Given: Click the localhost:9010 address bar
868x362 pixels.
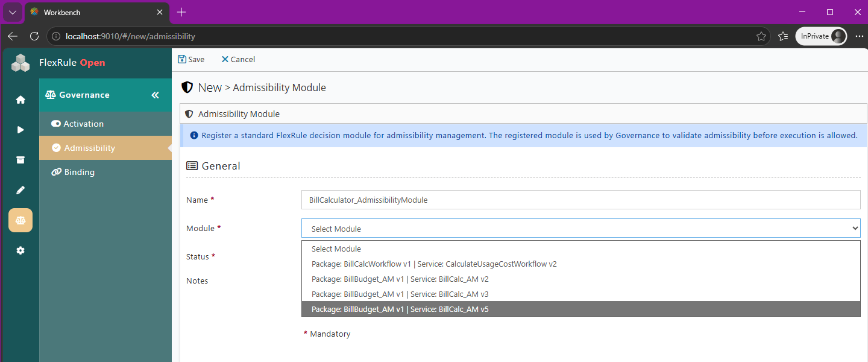Looking at the screenshot, I should [408, 36].
